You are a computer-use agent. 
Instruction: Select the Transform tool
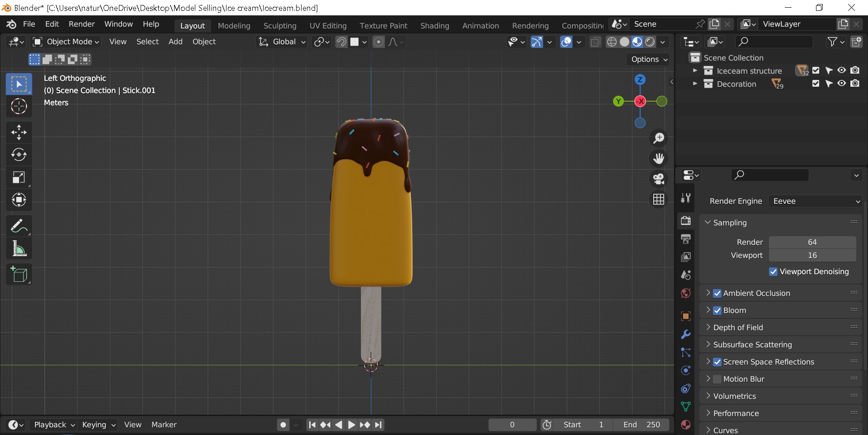click(19, 200)
